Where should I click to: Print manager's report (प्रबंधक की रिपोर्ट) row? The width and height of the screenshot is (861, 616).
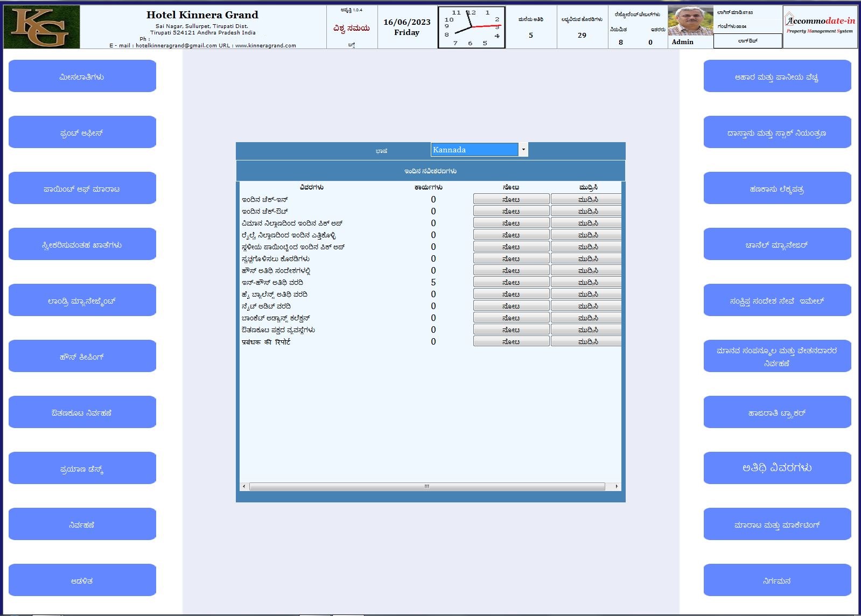(586, 341)
